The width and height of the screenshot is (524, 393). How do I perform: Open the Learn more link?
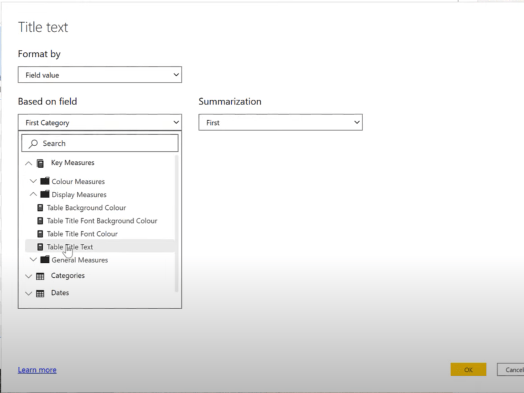click(x=37, y=370)
